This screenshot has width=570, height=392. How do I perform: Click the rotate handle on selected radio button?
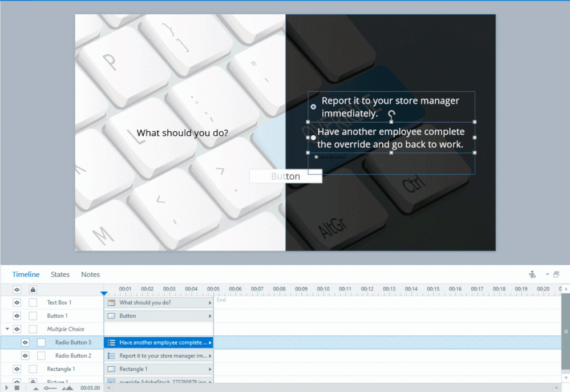[391, 114]
